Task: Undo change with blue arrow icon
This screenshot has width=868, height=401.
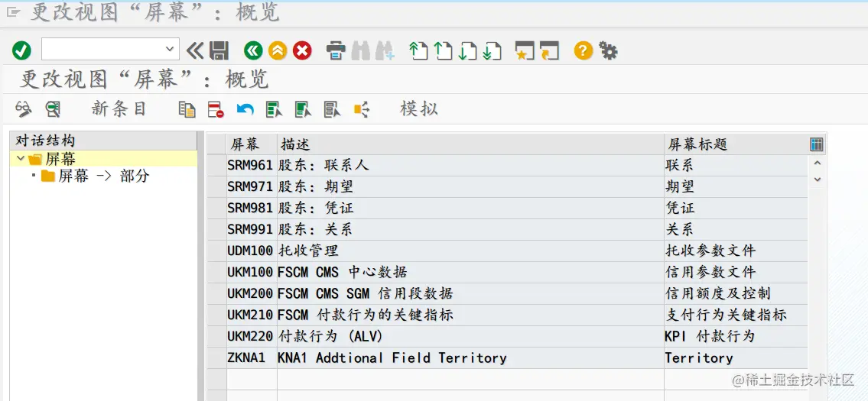Action: [x=245, y=109]
